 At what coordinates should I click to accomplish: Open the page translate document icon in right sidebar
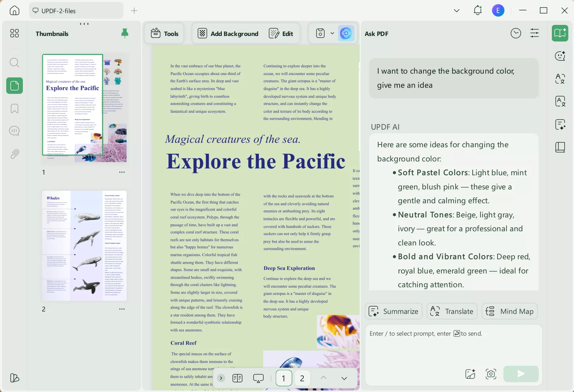[560, 101]
